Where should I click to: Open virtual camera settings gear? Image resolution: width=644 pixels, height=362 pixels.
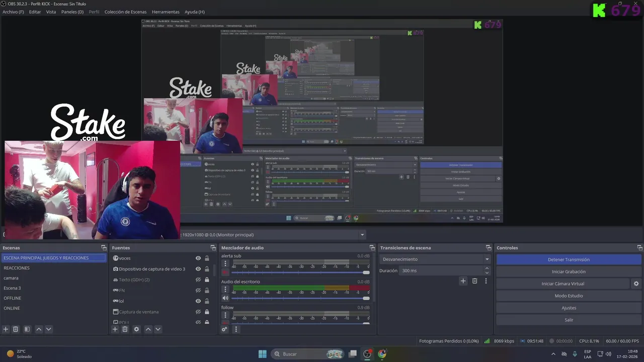point(636,284)
